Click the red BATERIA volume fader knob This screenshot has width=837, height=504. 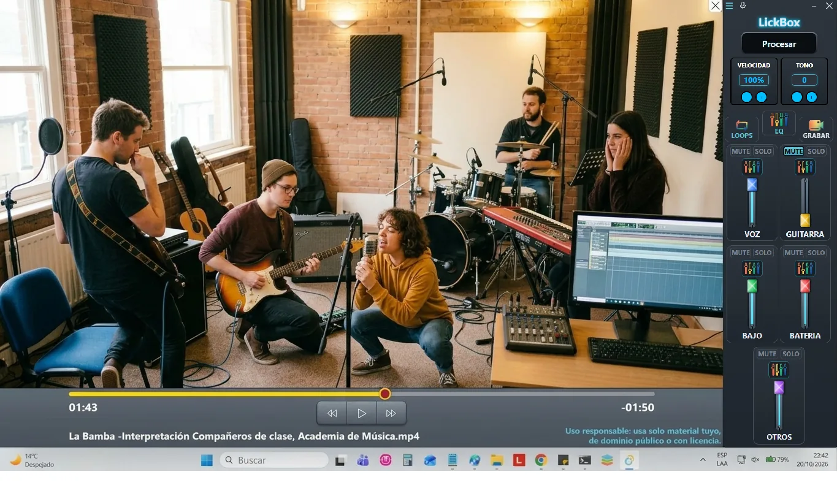tap(805, 286)
